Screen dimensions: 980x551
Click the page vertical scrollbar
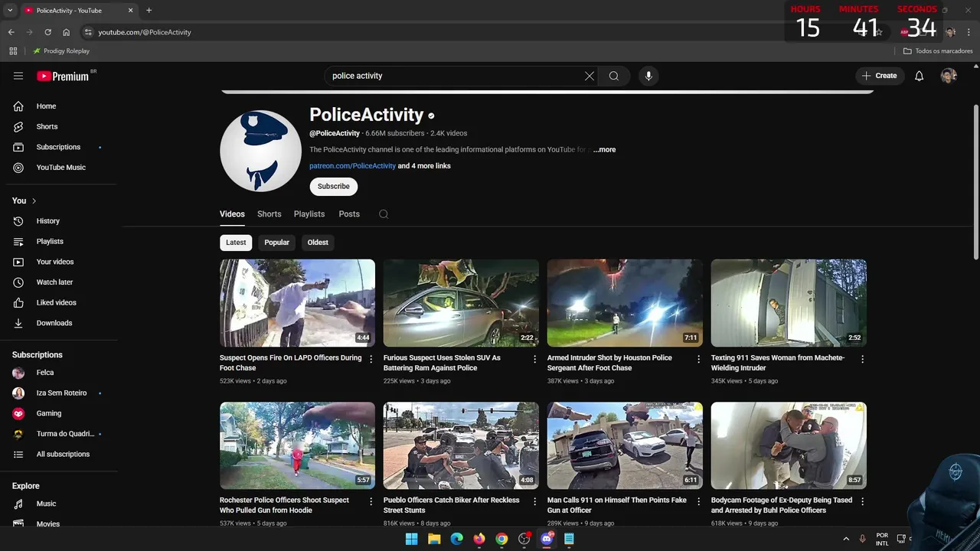point(975,181)
